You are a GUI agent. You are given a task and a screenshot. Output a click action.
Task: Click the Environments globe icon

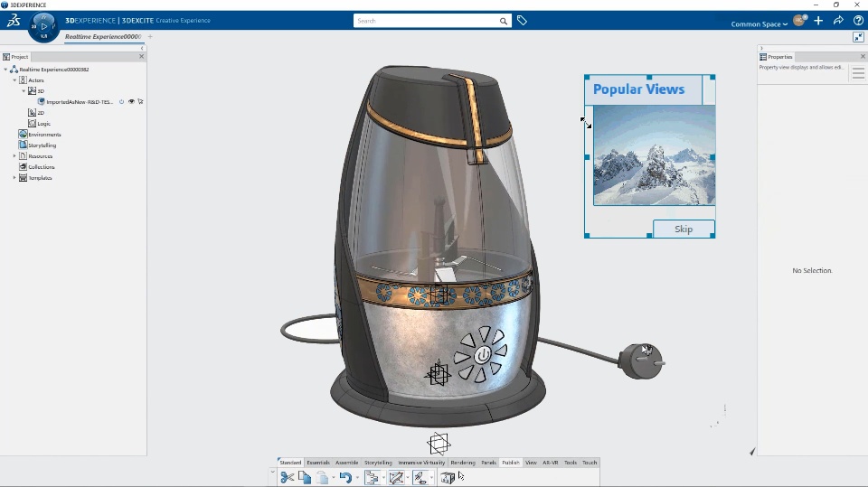tap(23, 134)
